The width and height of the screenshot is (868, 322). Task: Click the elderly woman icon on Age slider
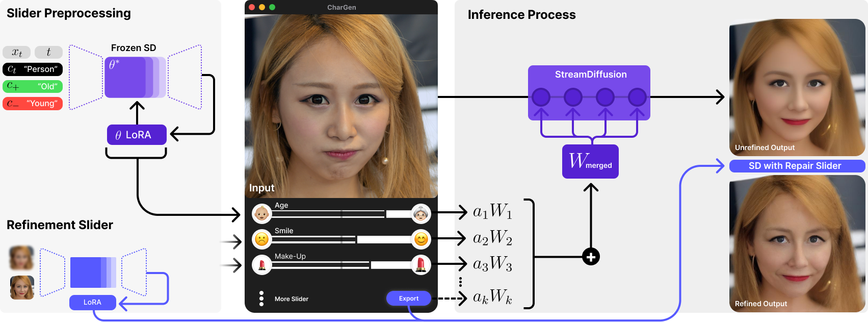tap(421, 214)
